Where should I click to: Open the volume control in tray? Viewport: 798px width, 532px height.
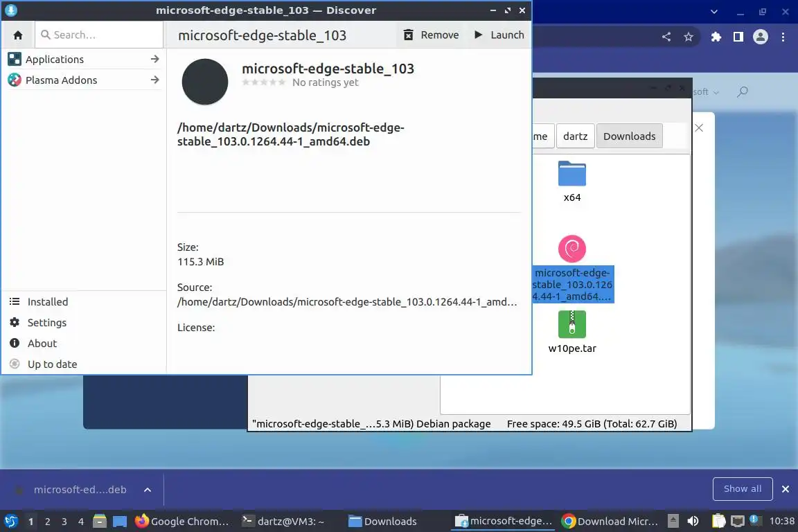(x=693, y=521)
